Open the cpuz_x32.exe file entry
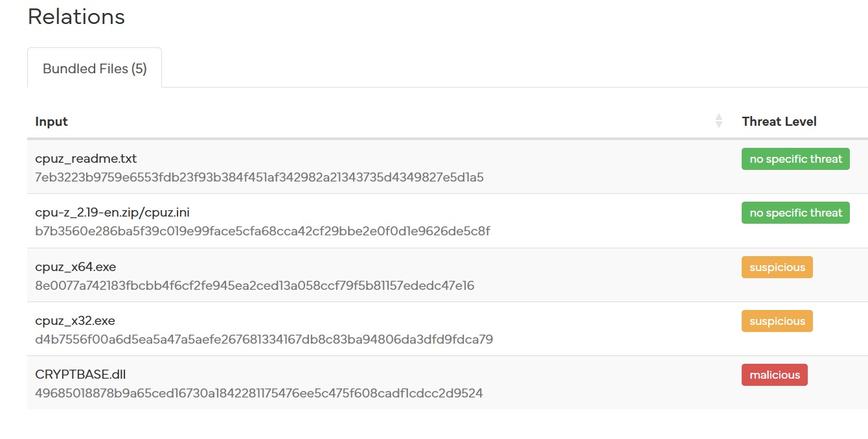The width and height of the screenshot is (868, 439). point(75,321)
